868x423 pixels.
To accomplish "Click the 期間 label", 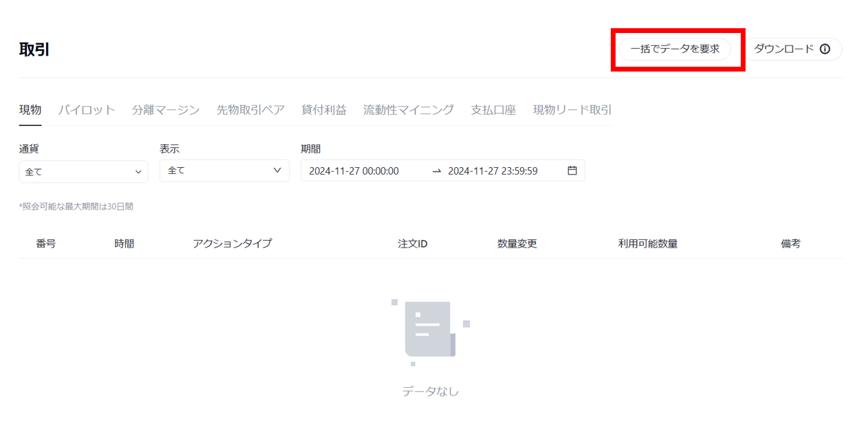I will 311,149.
